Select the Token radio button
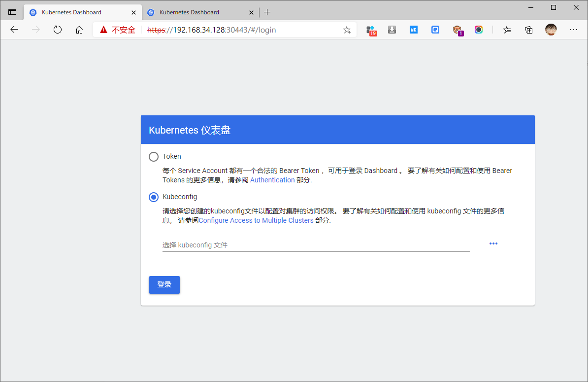The height and width of the screenshot is (382, 588). click(154, 156)
